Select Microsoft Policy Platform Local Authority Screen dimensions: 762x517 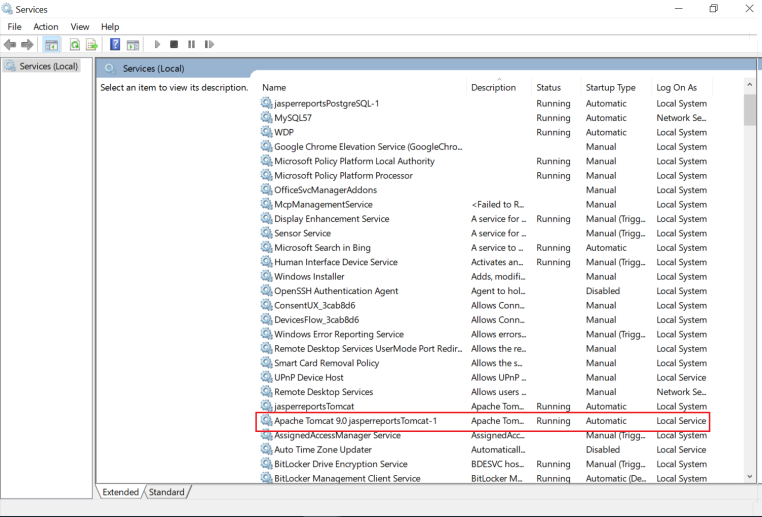tap(483, 161)
